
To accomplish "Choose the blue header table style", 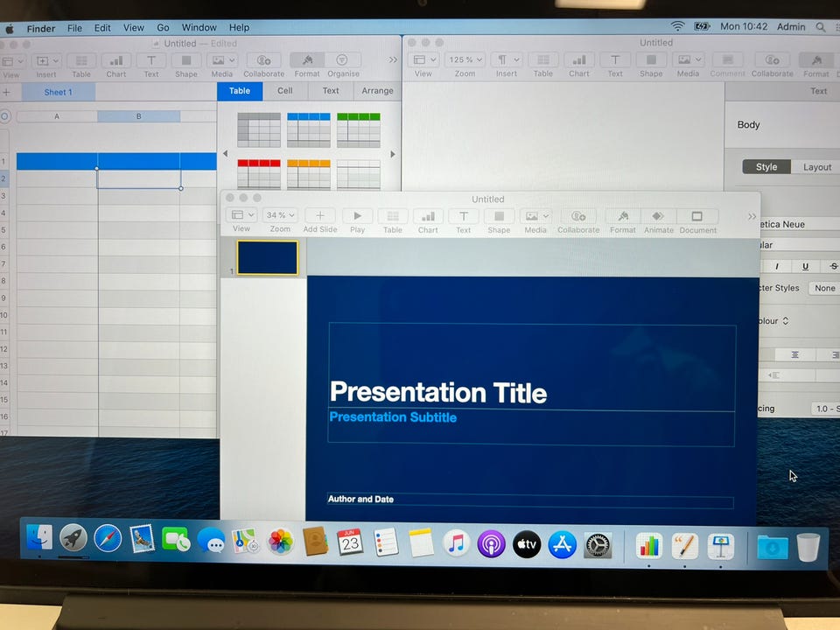I will [x=309, y=130].
